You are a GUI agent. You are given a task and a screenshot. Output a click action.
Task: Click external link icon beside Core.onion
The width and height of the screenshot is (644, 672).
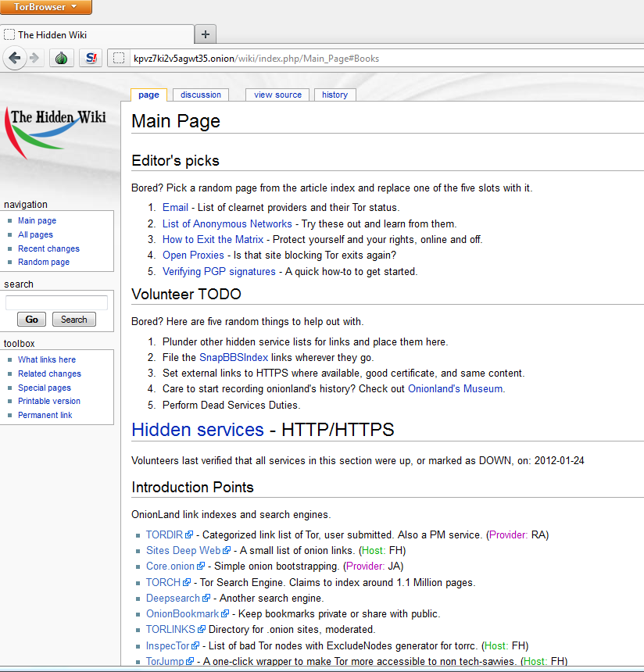(201, 567)
